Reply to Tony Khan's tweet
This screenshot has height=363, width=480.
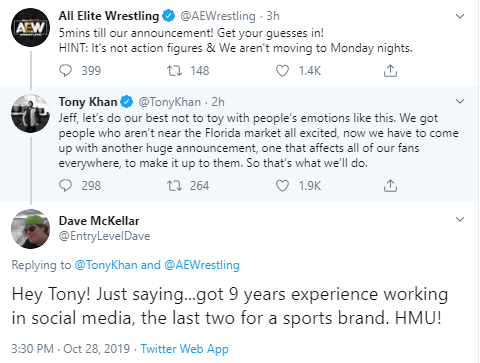tap(65, 186)
